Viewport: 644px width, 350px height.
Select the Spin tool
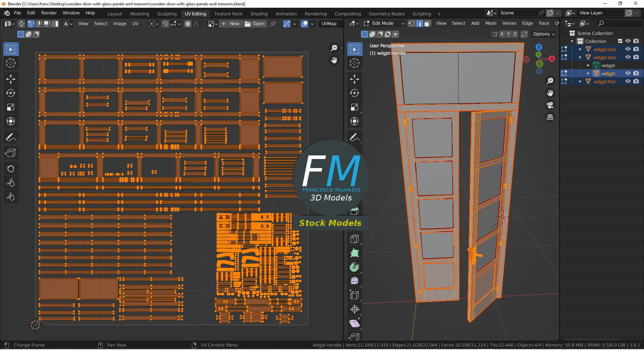(355, 267)
